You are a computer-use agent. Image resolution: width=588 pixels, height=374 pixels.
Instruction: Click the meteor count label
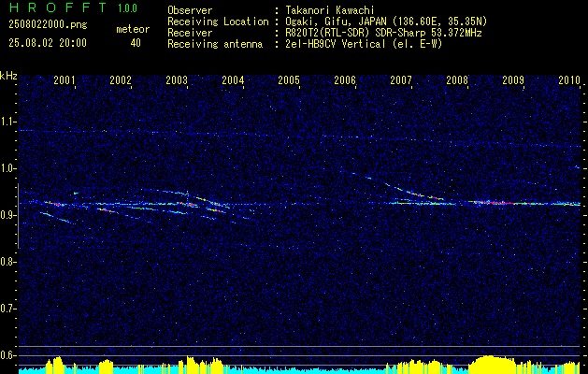click(x=133, y=29)
